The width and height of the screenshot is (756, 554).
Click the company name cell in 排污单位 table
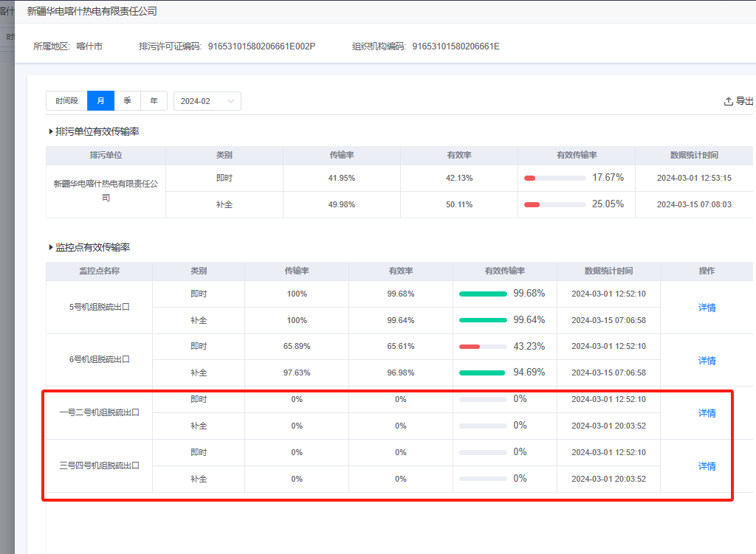(x=106, y=191)
